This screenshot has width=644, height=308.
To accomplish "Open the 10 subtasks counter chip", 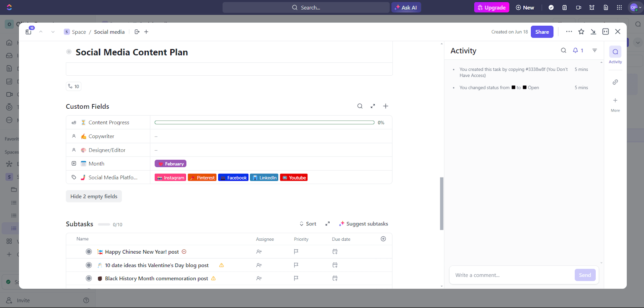I will pos(74,86).
